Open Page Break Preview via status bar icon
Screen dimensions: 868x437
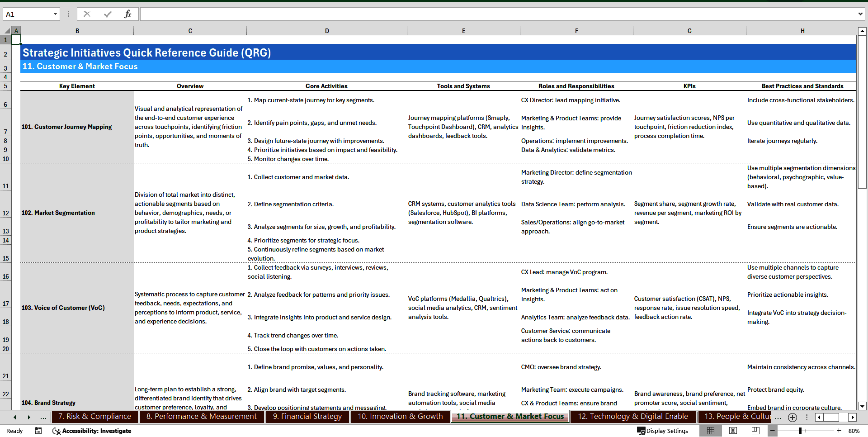tap(755, 431)
